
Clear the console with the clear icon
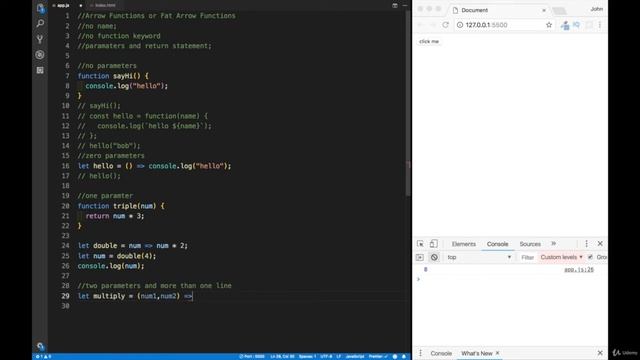(434, 258)
